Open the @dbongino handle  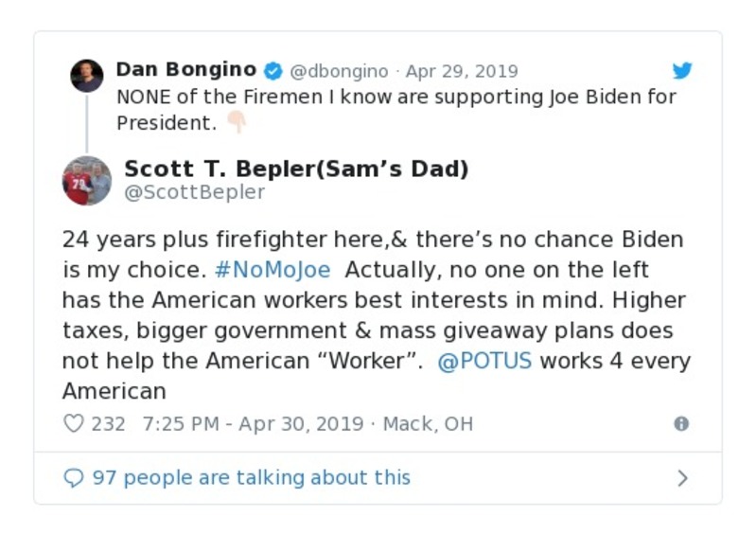[x=339, y=72]
